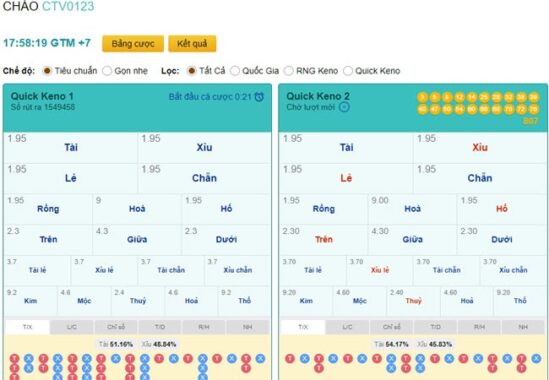Open the Kết quả results button
The width and height of the screenshot is (549, 380).
click(192, 44)
